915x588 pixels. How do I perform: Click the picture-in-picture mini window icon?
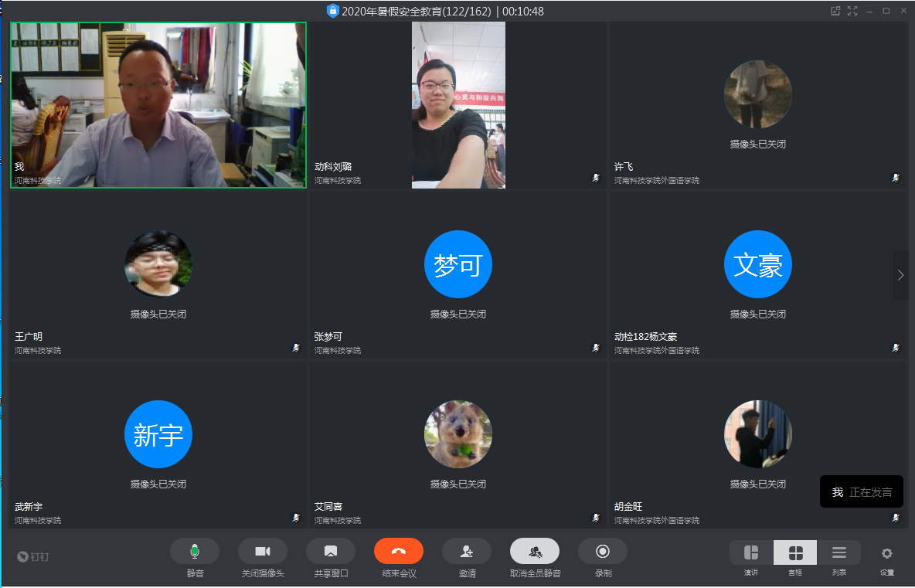pos(835,11)
